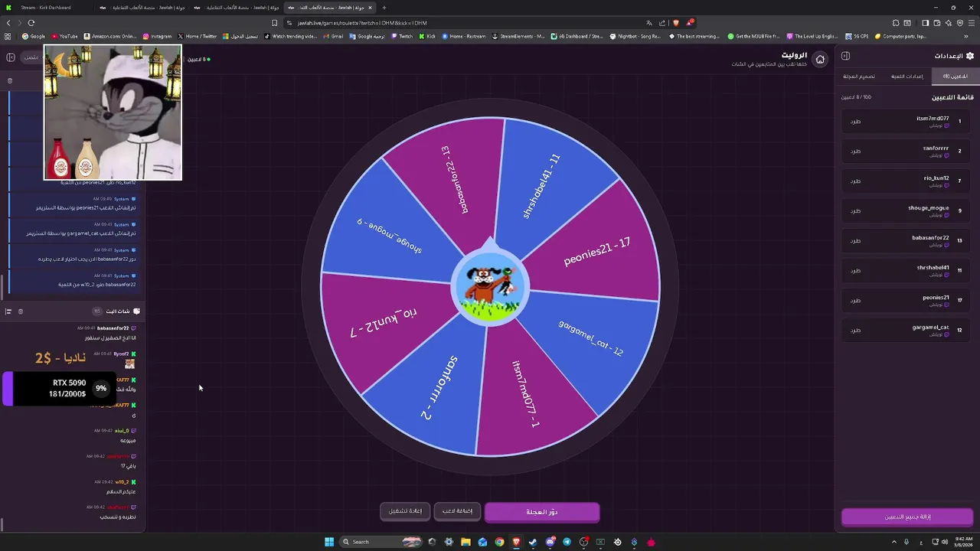Switch to the game settings tab
Screen dimensions: 980x551
point(907,77)
